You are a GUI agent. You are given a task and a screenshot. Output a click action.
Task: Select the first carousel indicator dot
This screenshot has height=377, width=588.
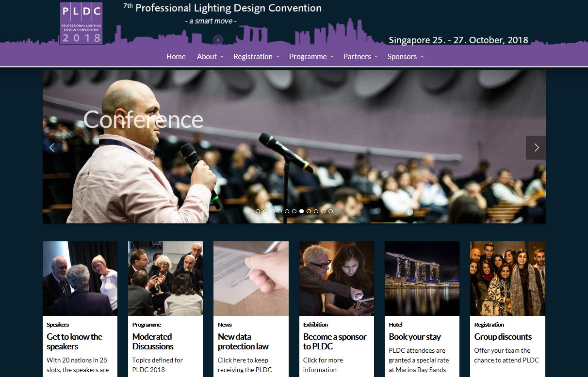[258, 211]
